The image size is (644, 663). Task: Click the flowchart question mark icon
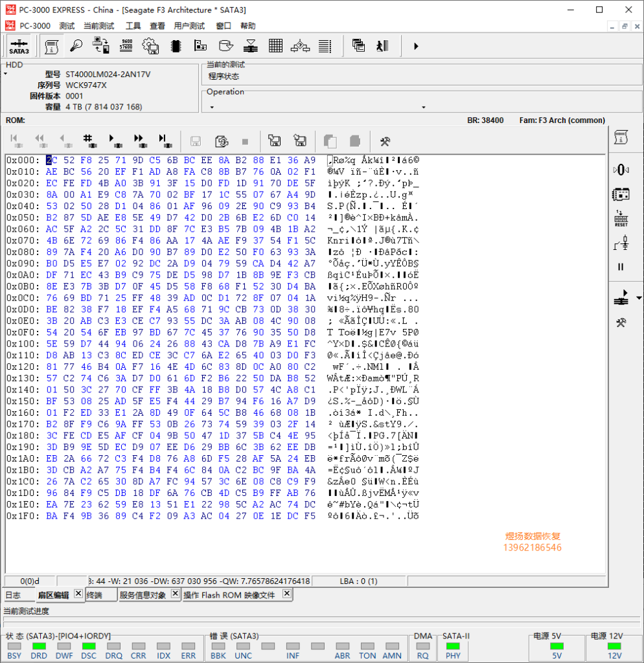[301, 46]
